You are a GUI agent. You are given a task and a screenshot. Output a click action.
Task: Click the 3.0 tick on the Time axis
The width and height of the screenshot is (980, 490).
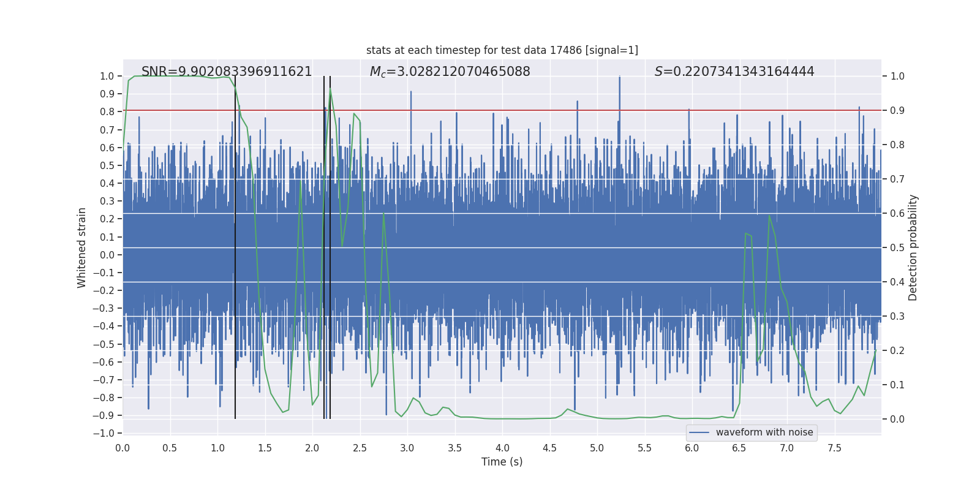407,448
